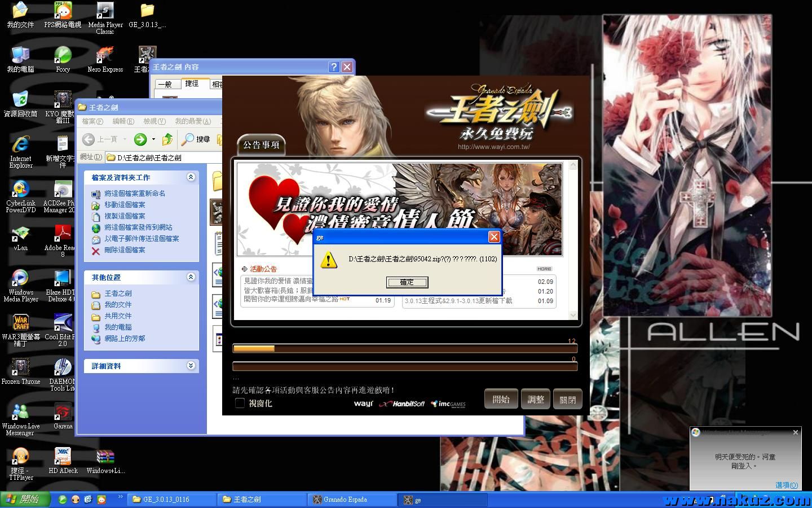This screenshot has height=508, width=812.
Task: Launch Nero Express shortcut
Action: pyautogui.click(x=105, y=60)
